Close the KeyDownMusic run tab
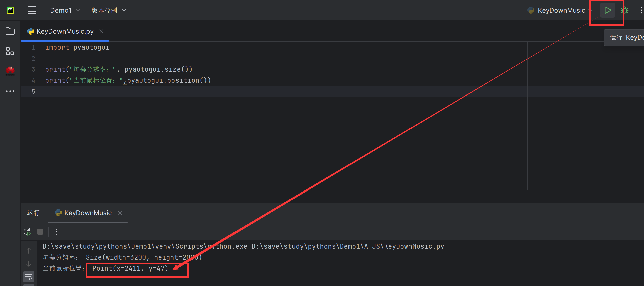This screenshot has height=286, width=644. pyautogui.click(x=120, y=213)
